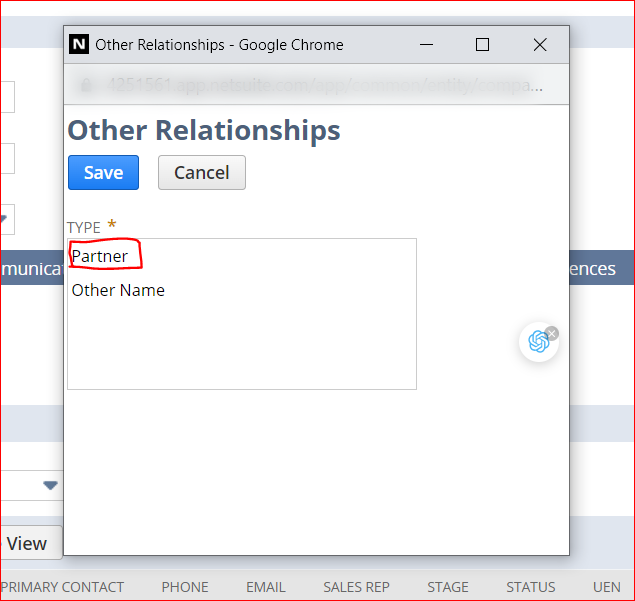The height and width of the screenshot is (601, 635).
Task: Click the blue Save button
Action: click(103, 173)
